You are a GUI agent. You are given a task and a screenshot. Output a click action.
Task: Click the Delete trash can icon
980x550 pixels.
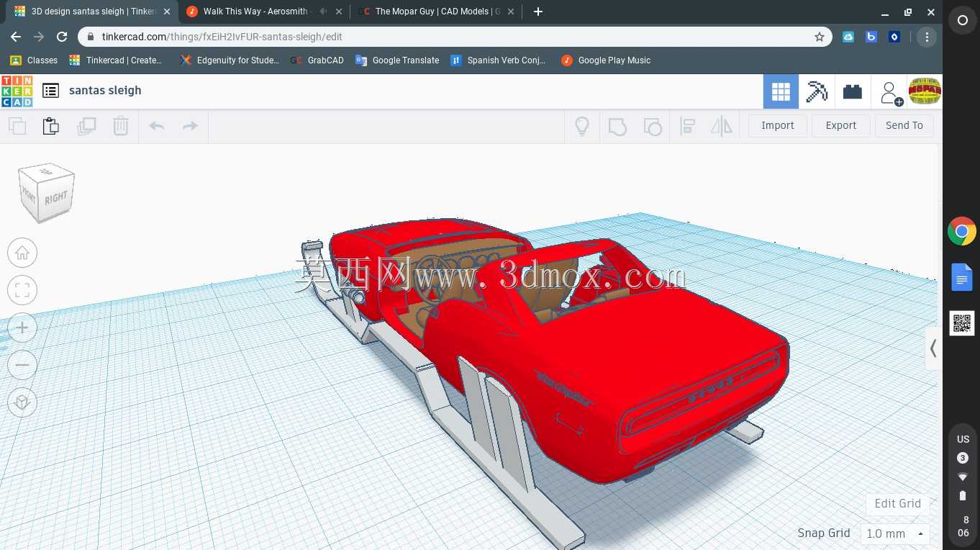click(x=121, y=126)
